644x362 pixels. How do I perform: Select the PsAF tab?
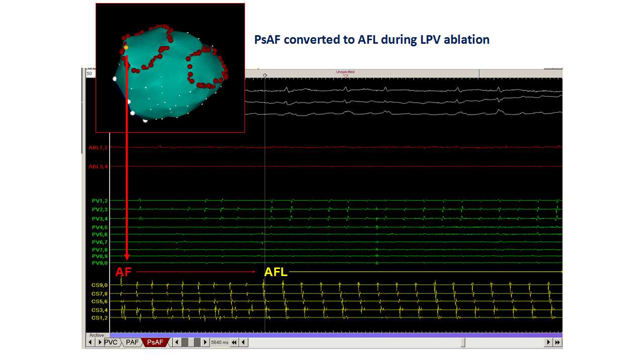pos(155,342)
